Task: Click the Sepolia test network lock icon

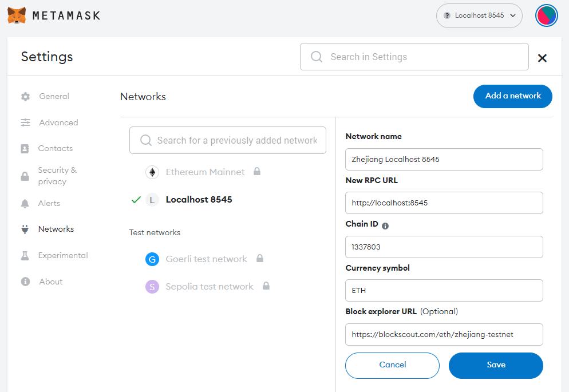Action: [x=266, y=286]
